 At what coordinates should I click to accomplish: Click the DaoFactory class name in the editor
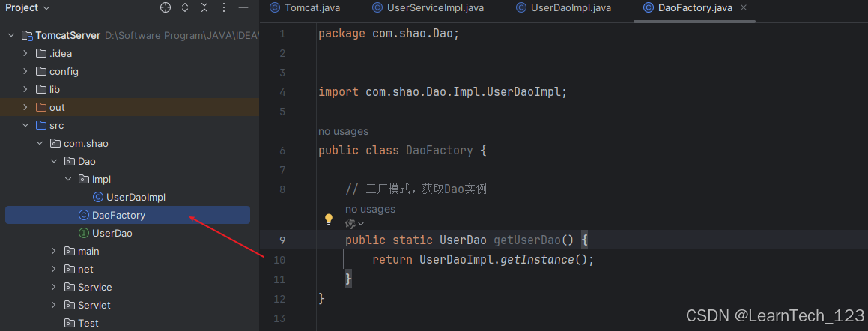tap(440, 150)
